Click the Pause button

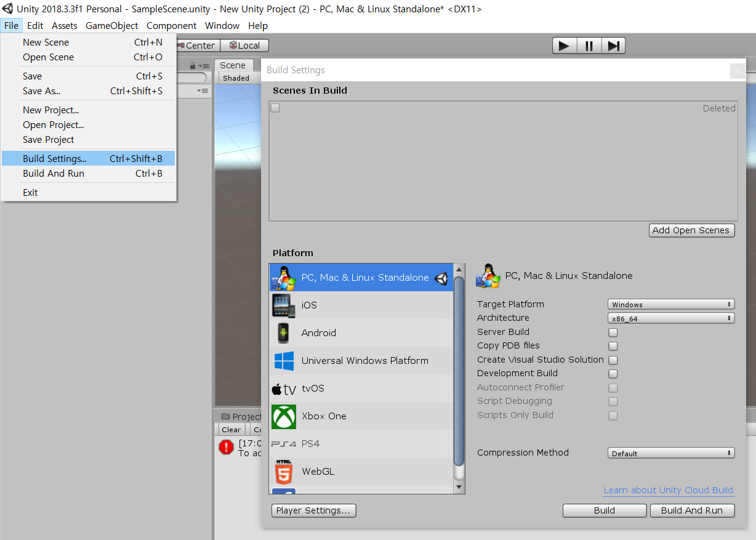click(589, 46)
